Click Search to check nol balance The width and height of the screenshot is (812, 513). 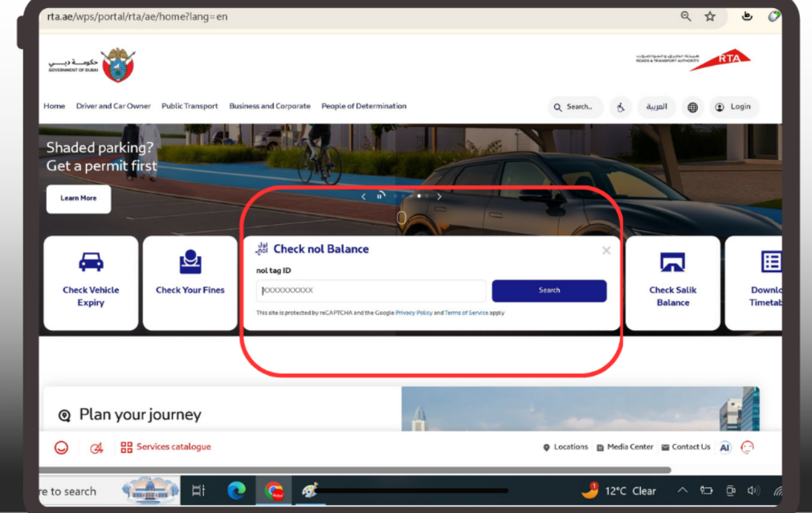click(549, 291)
